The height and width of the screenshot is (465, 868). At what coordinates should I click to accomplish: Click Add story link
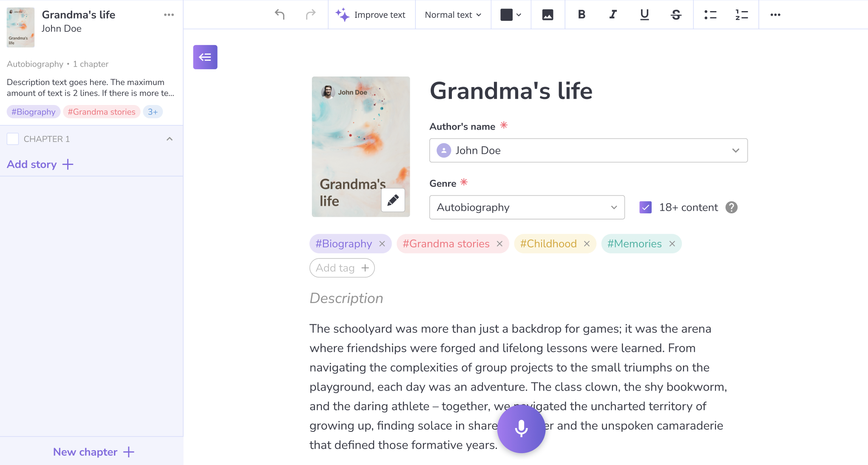tap(40, 164)
